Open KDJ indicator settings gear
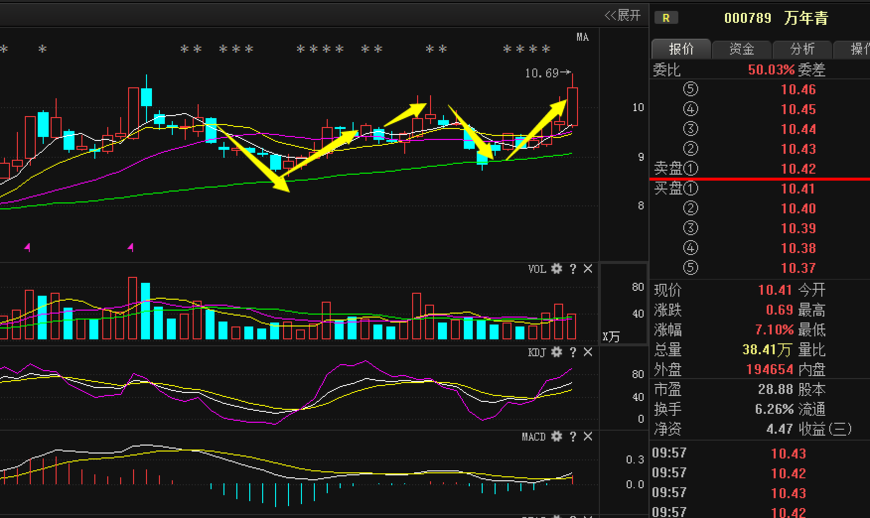Screen dimensions: 870x518 557,352
